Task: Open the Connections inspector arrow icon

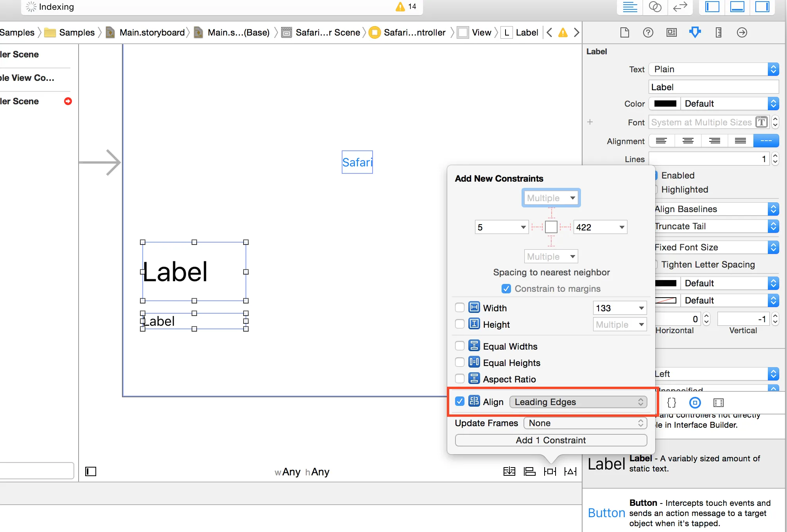Action: click(x=742, y=32)
